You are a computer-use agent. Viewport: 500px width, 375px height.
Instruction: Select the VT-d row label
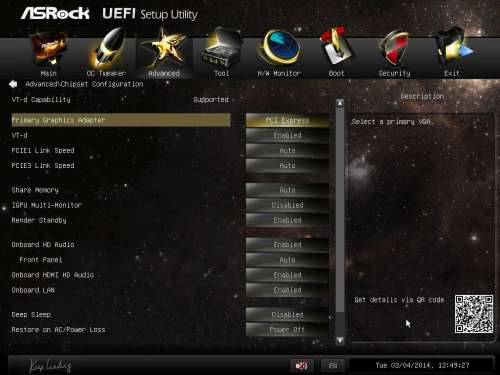19,135
